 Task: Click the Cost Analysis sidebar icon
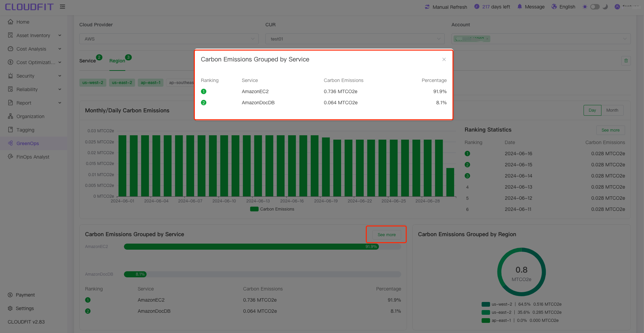click(10, 49)
